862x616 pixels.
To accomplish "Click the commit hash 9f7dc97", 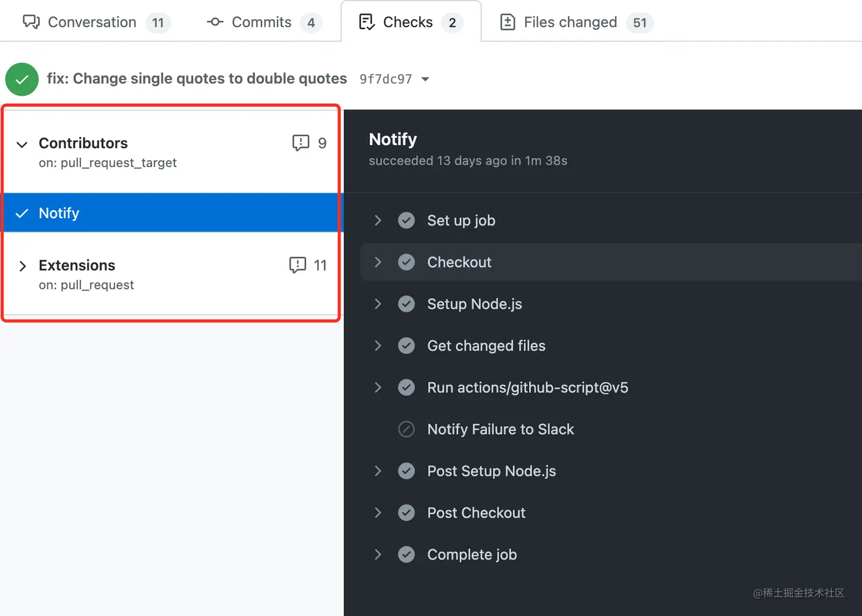I will pos(385,79).
